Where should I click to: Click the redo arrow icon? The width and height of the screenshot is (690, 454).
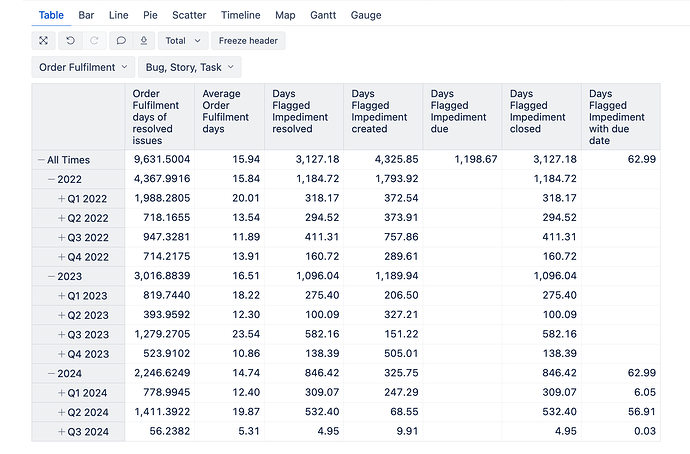tap(94, 41)
